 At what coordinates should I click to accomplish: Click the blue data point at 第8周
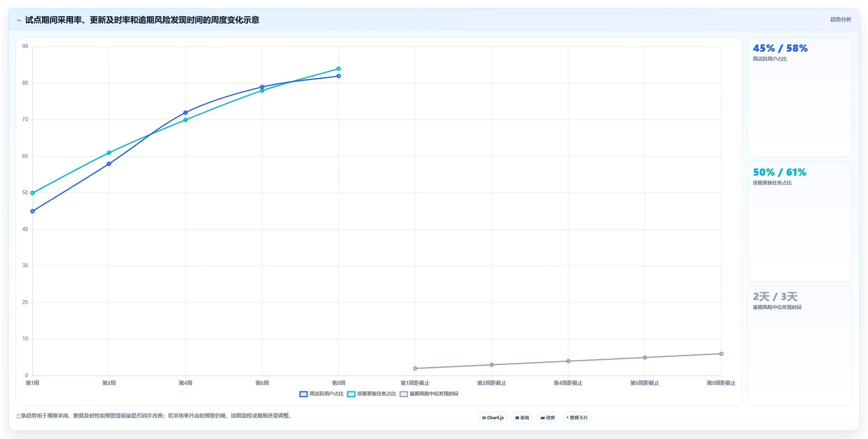click(x=339, y=76)
